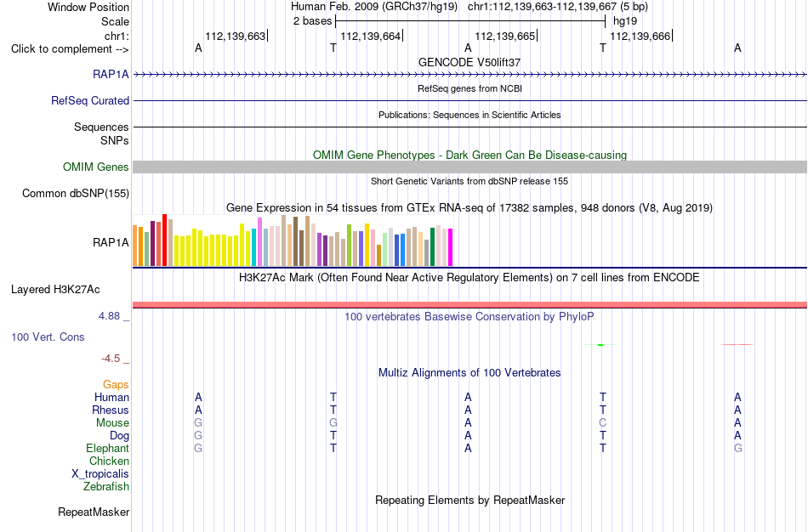The image size is (808, 532).
Task: Click the G base in the Dog row
Action: point(198,436)
